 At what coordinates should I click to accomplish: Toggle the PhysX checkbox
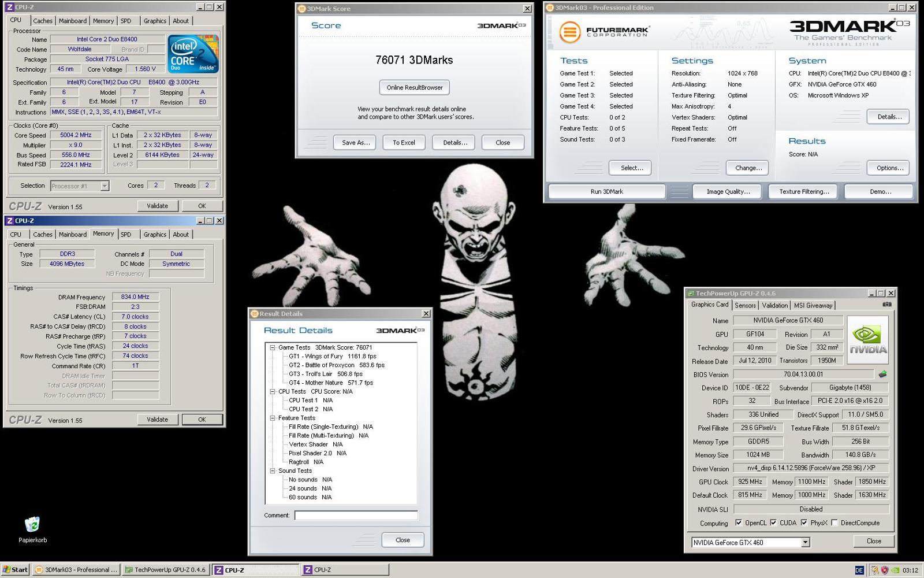[x=803, y=523]
